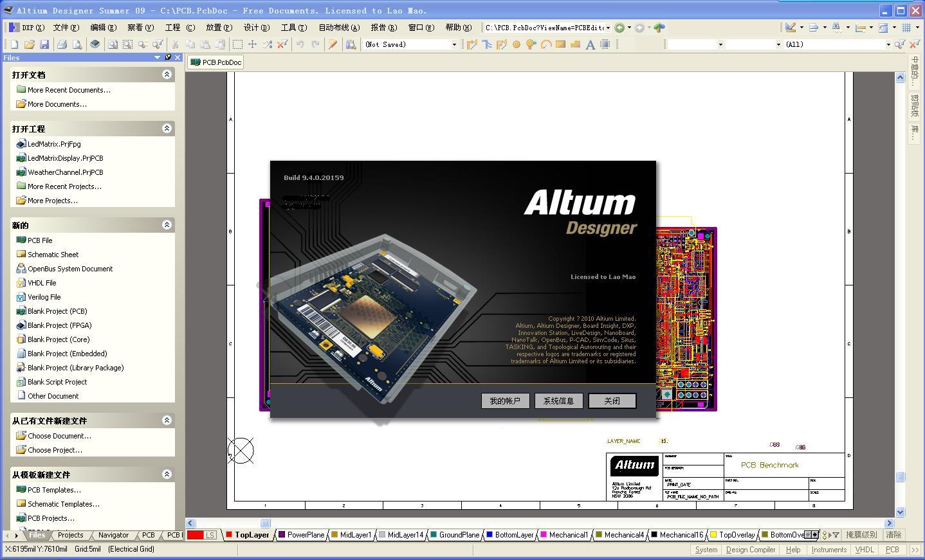925x560 pixels.
Task: Click the clear filter icon beside the (All) box
Action: (915, 44)
